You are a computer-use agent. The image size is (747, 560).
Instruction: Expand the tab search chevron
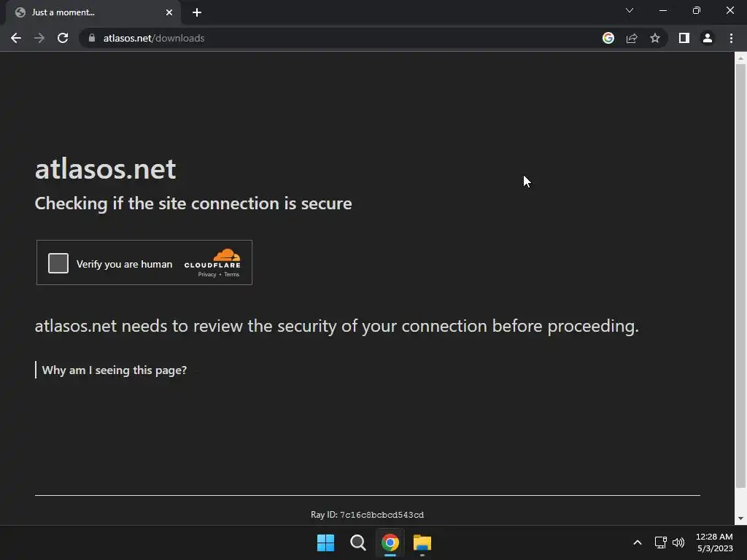coord(630,11)
